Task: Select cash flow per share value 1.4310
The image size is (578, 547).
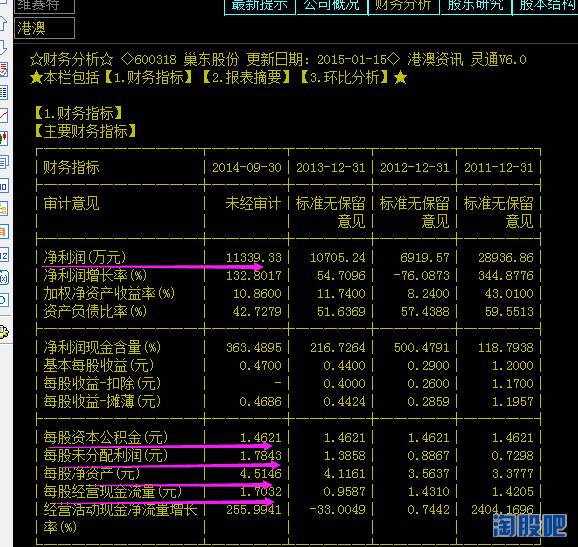Action: click(428, 492)
